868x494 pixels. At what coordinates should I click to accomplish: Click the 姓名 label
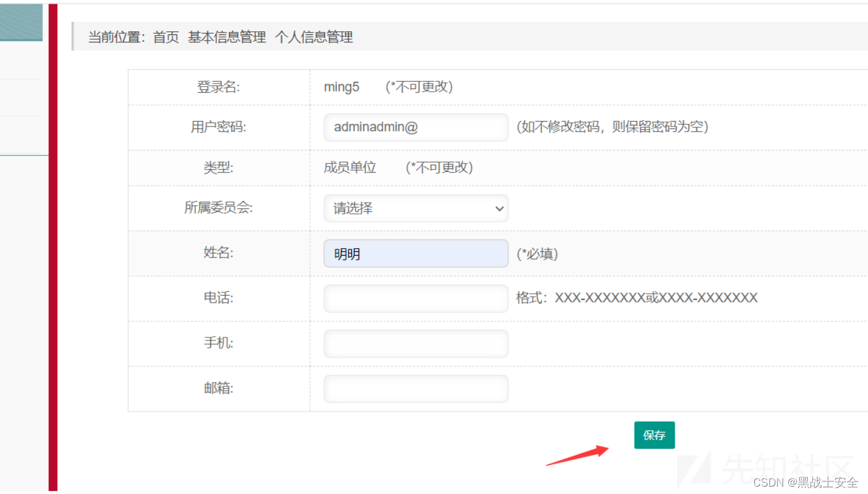tap(219, 253)
